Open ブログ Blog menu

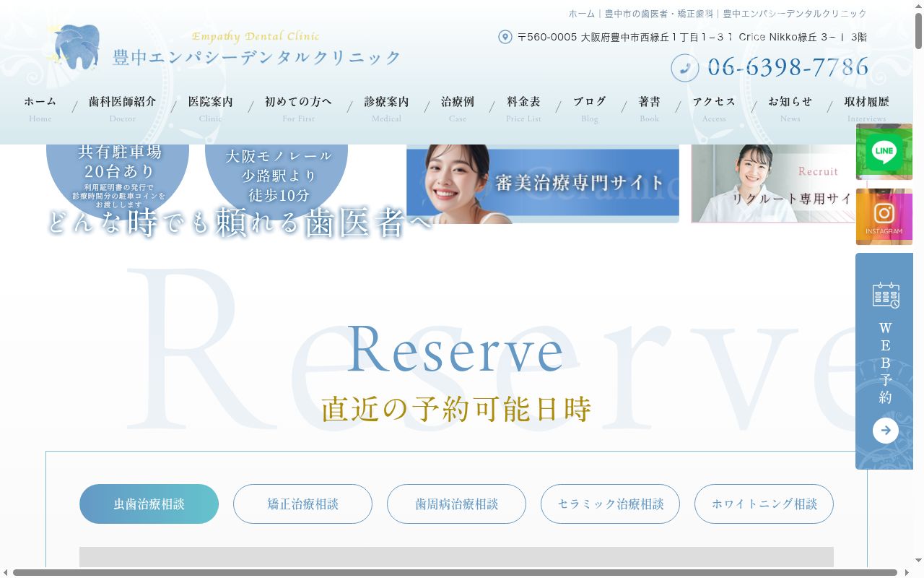point(590,108)
